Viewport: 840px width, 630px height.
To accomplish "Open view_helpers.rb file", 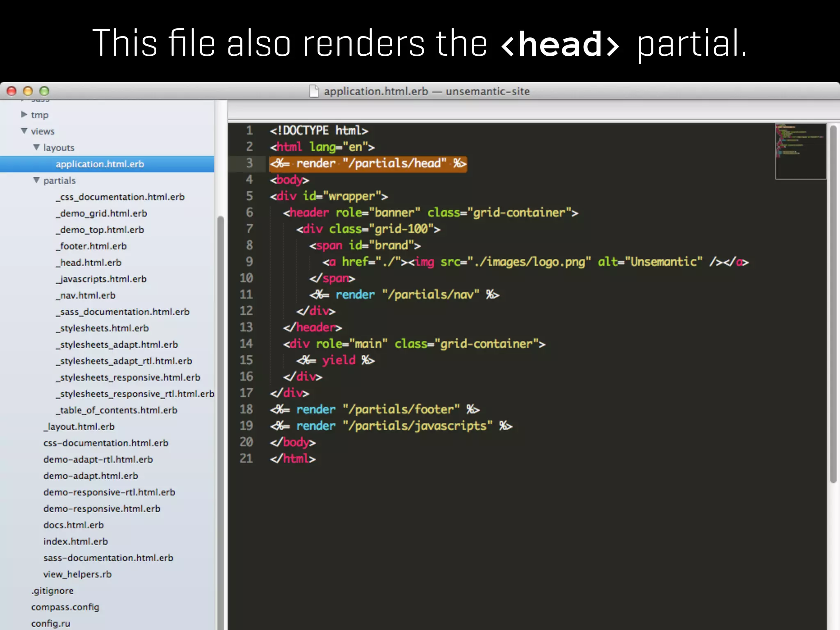I will coord(78,574).
